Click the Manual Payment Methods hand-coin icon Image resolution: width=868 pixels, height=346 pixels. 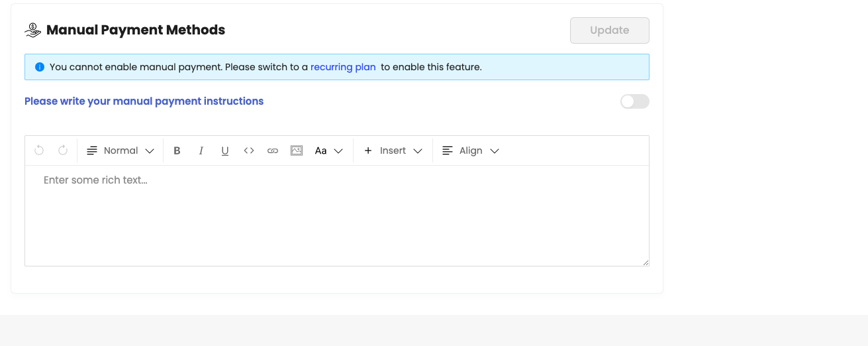[33, 30]
